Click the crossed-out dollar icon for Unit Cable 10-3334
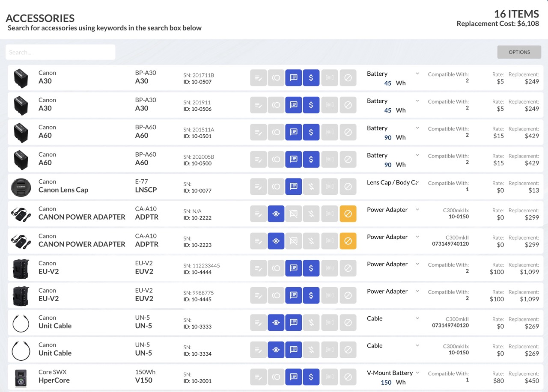 [311, 350]
